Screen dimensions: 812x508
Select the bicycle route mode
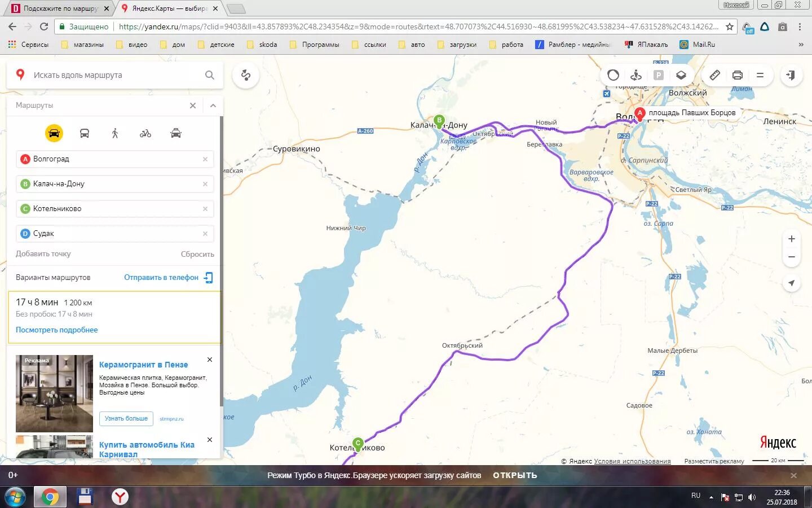point(145,133)
